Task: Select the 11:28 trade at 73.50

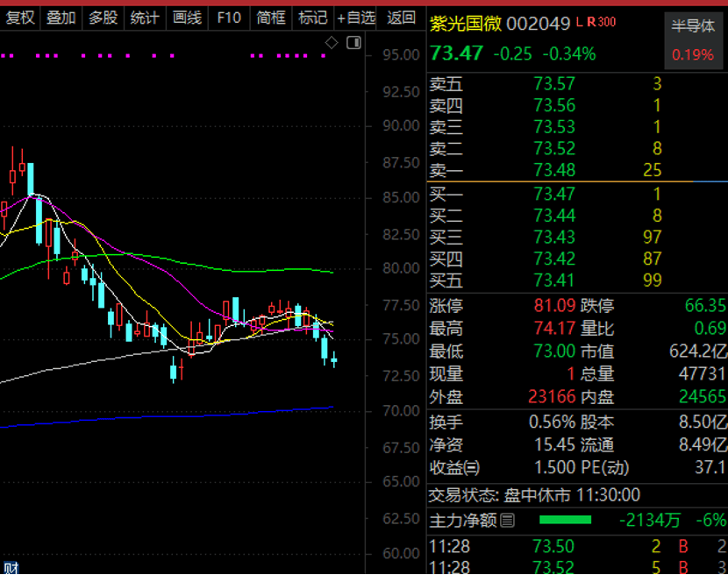Action: pos(577,546)
